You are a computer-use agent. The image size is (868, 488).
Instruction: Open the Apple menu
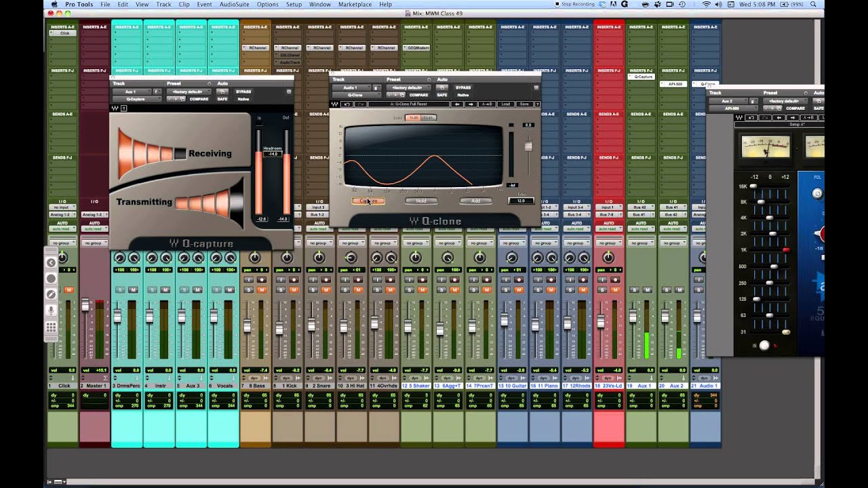[54, 4]
